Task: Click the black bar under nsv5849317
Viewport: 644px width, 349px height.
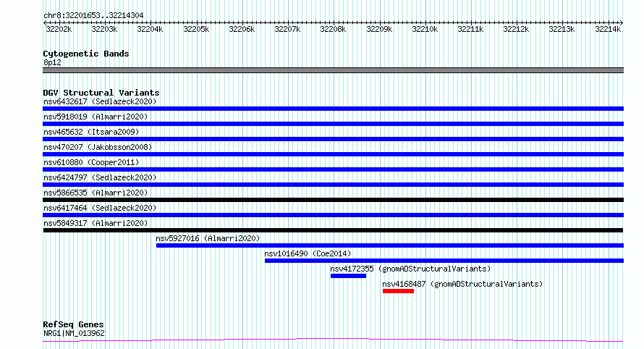Action: click(x=333, y=230)
